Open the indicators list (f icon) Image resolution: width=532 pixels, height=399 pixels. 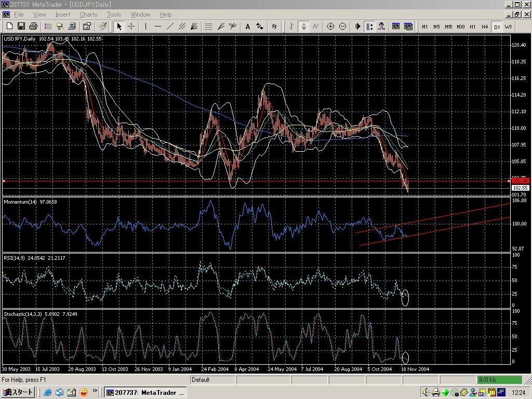click(274, 26)
